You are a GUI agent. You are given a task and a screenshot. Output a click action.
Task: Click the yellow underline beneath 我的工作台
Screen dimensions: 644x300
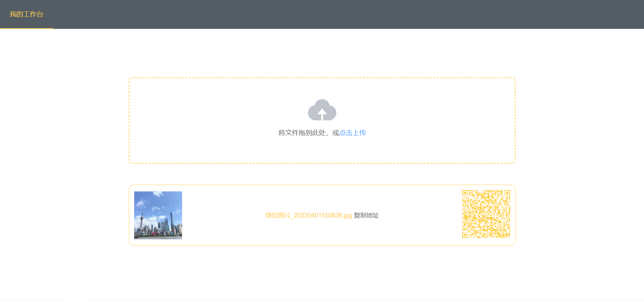[26, 28]
